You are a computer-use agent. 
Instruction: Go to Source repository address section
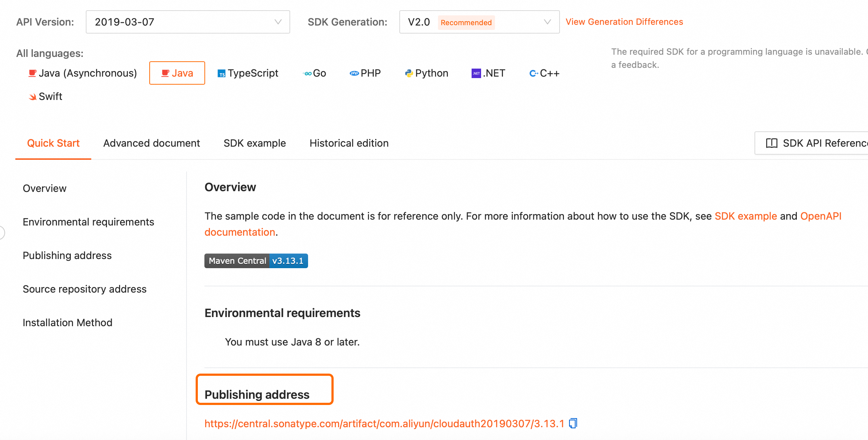pyautogui.click(x=85, y=289)
